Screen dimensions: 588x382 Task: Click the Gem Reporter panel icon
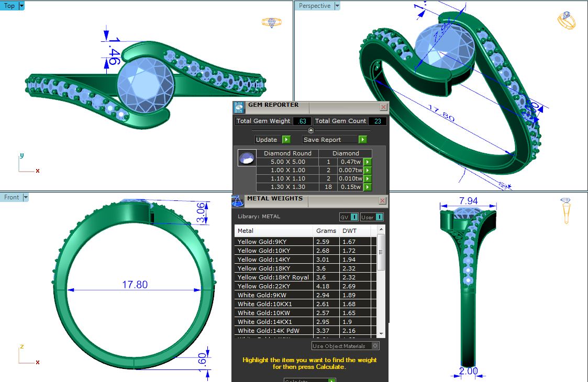pyautogui.click(x=239, y=107)
